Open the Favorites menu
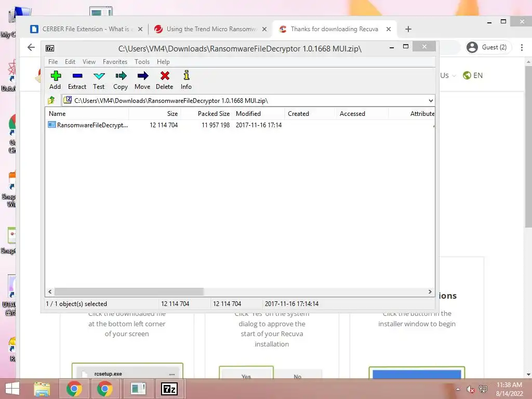Screen dimensions: 532x399 click(115, 62)
